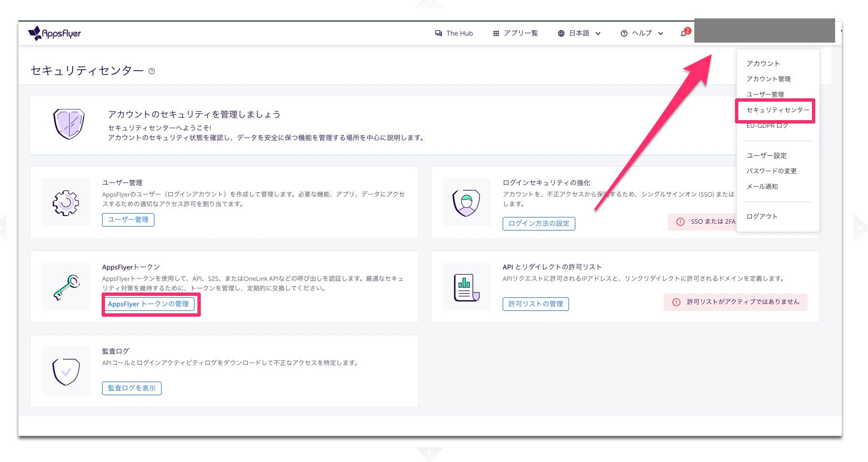Click the globe language icon
The width and height of the screenshot is (868, 462).
coord(561,33)
